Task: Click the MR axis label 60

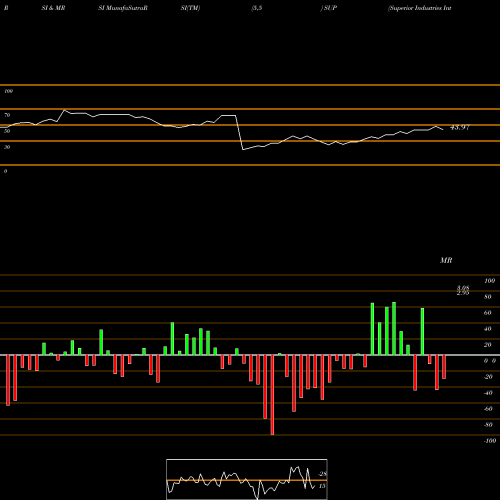Action: (x=488, y=313)
